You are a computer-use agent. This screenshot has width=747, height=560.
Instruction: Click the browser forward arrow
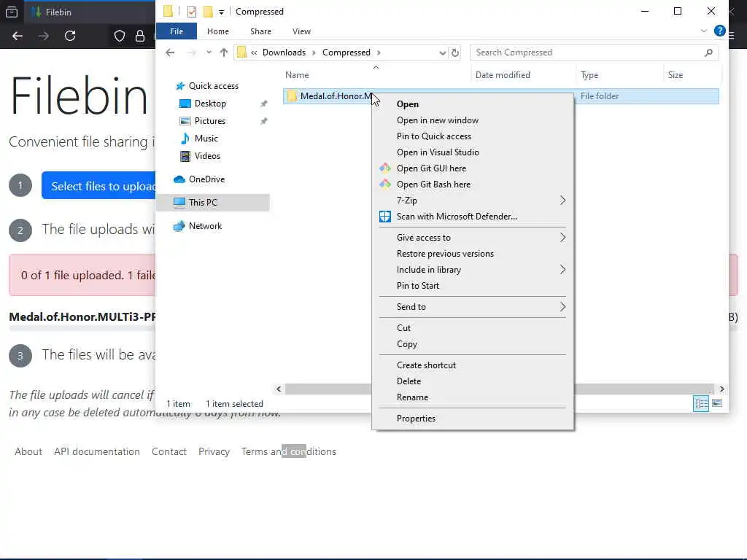43,36
